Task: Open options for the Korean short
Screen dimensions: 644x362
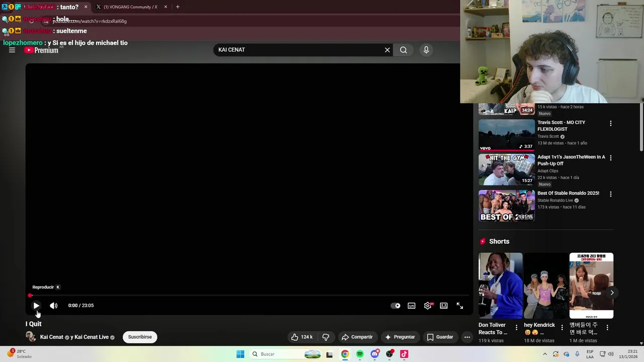Action: click(607, 327)
